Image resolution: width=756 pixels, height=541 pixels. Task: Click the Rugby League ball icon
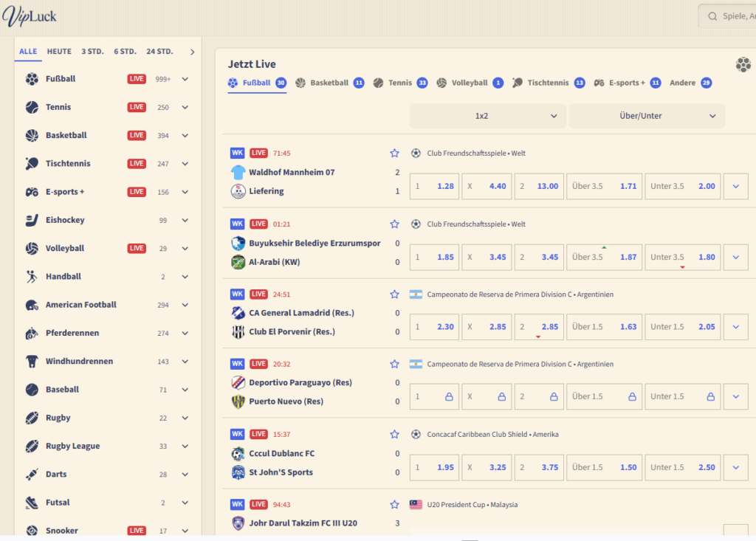coord(32,446)
